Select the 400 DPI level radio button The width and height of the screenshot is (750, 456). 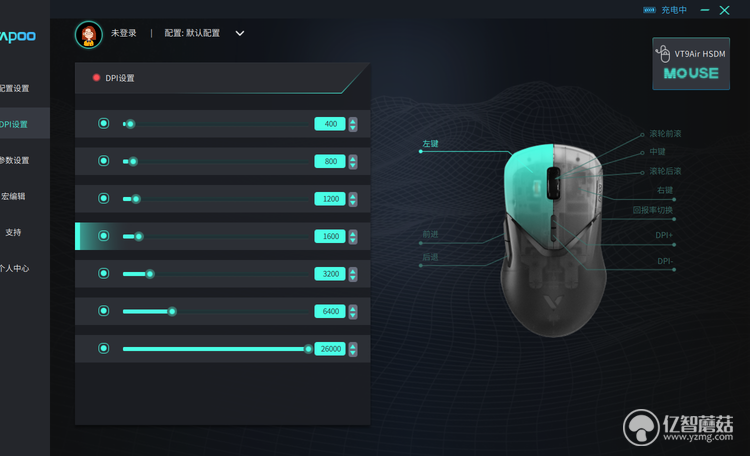tap(103, 123)
